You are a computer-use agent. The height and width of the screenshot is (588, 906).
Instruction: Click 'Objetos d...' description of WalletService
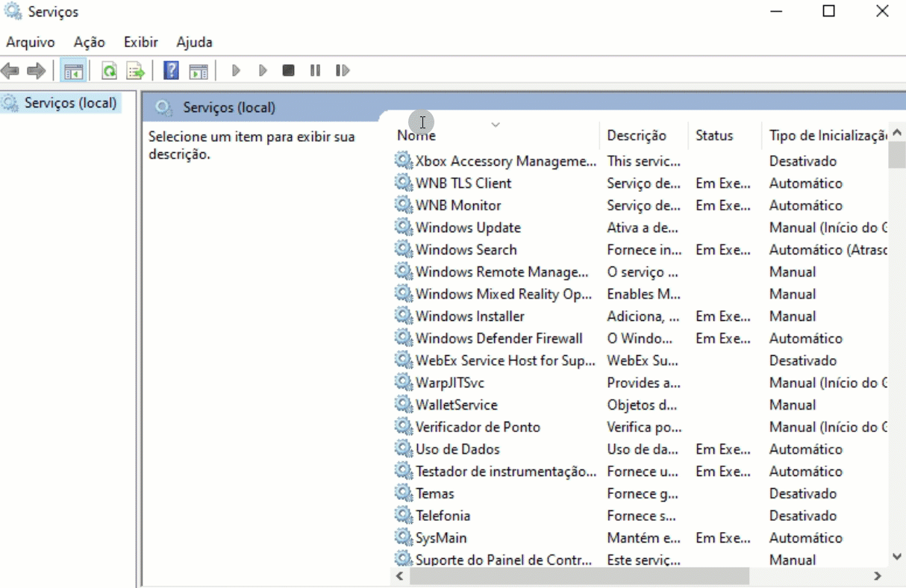[x=642, y=405]
